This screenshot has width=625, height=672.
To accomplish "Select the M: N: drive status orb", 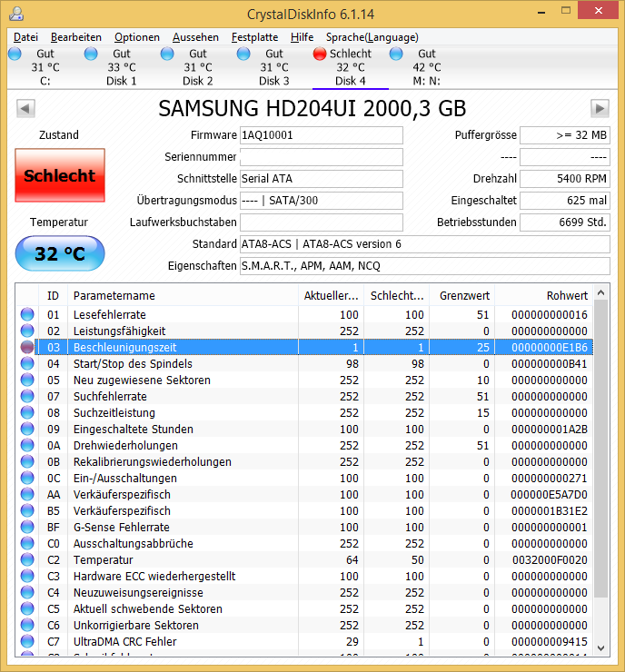I will pyautogui.click(x=396, y=54).
